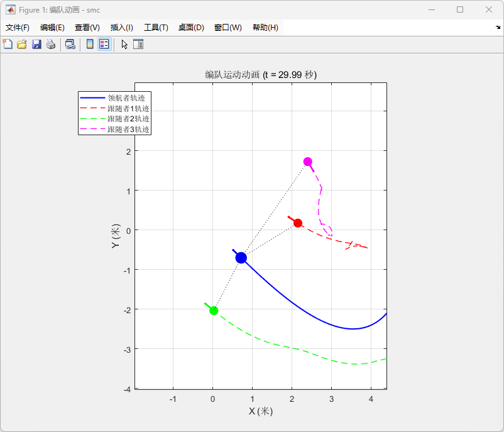Click the dock figure arrow at the menu bar's right end
Viewport: 504px width, 432px height.
[x=498, y=28]
